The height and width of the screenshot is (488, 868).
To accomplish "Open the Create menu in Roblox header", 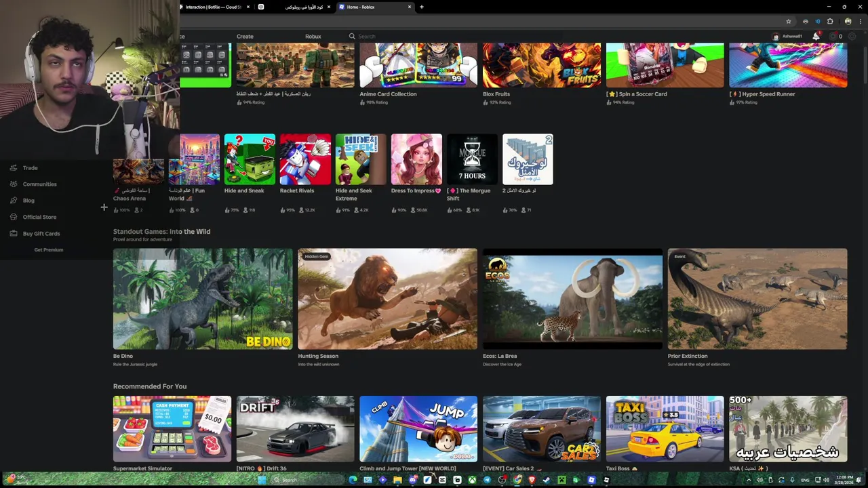I will (245, 37).
